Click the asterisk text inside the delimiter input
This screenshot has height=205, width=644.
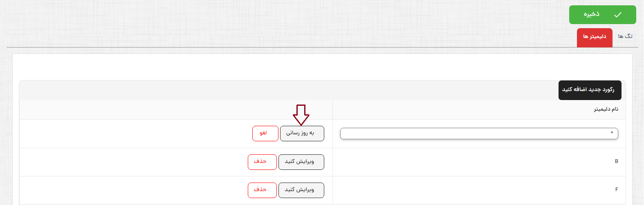point(612,133)
